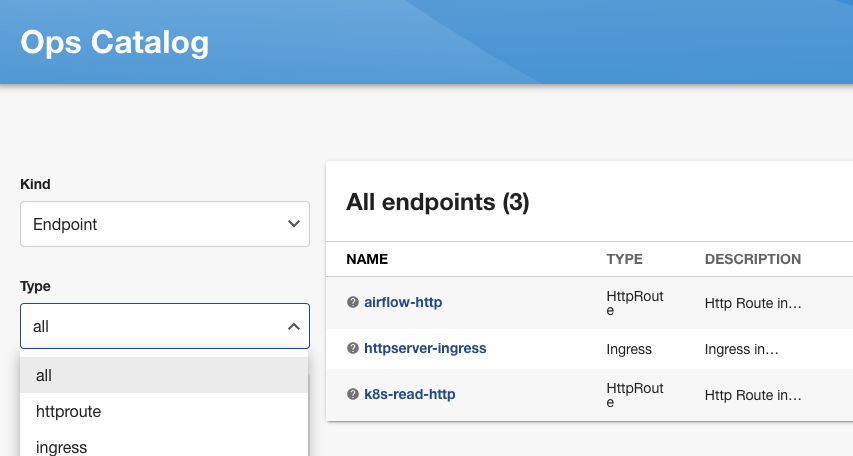Open the httpserver-ingress endpoint link

pos(425,348)
